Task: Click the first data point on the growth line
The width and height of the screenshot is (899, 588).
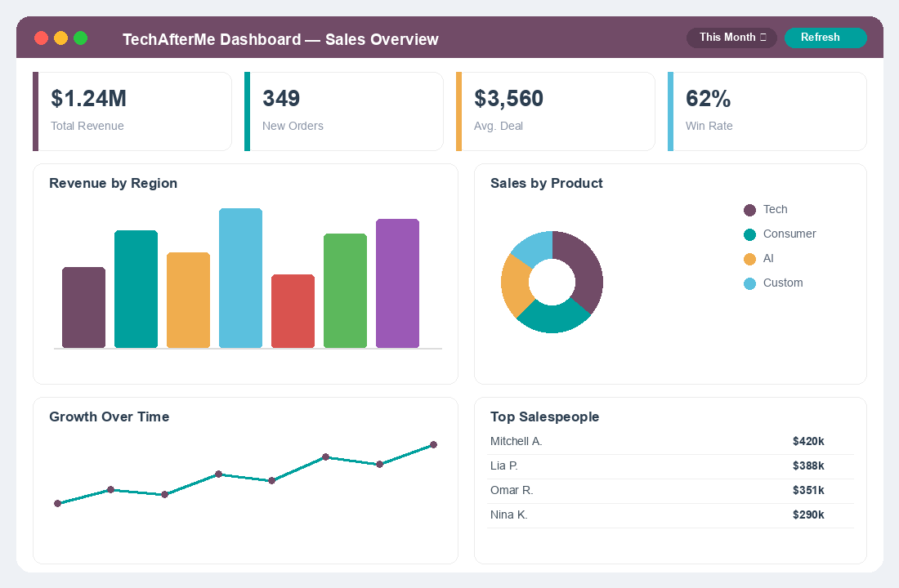Action: (57, 504)
